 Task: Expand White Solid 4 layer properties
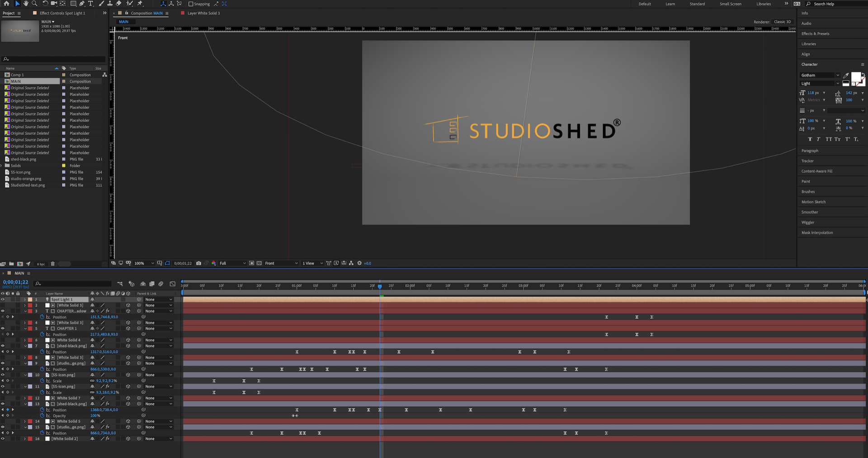[x=25, y=340]
